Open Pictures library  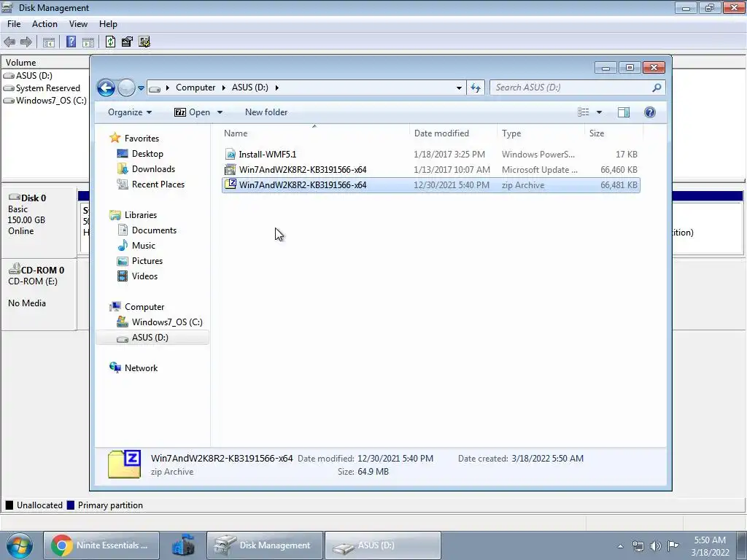[147, 260]
